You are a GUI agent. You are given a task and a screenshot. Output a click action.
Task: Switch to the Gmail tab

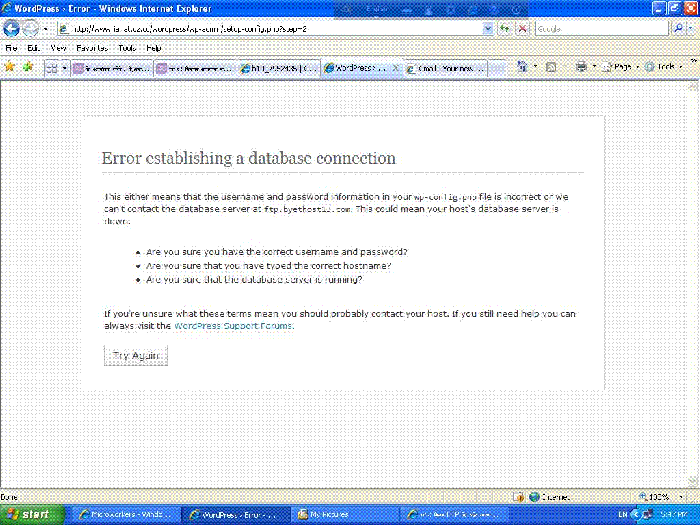[x=446, y=68]
